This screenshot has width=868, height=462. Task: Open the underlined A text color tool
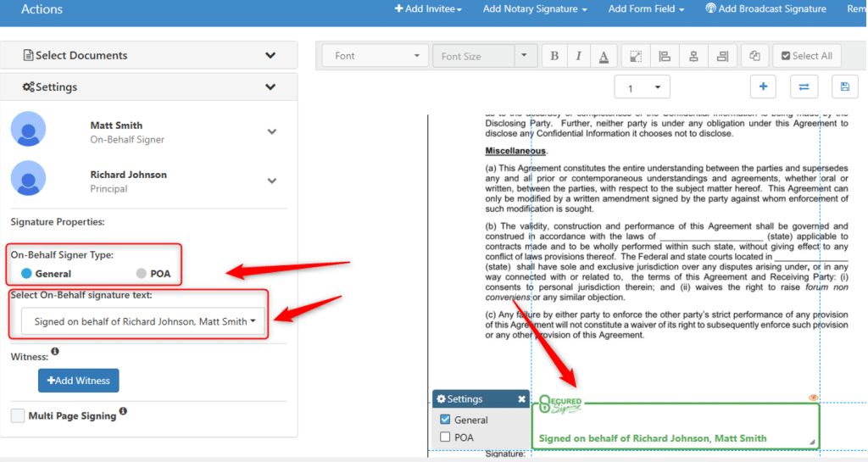pyautogui.click(x=604, y=56)
